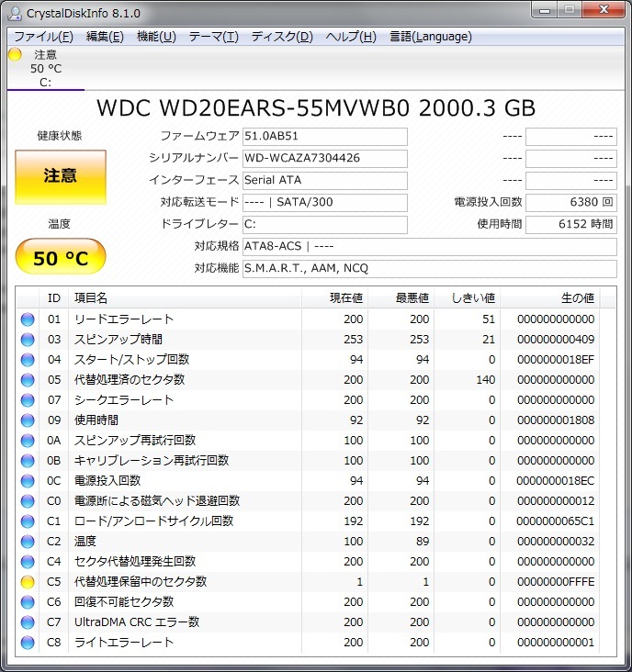This screenshot has width=632, height=672.
Task: Click the 現在値 column header
Action: 335,297
